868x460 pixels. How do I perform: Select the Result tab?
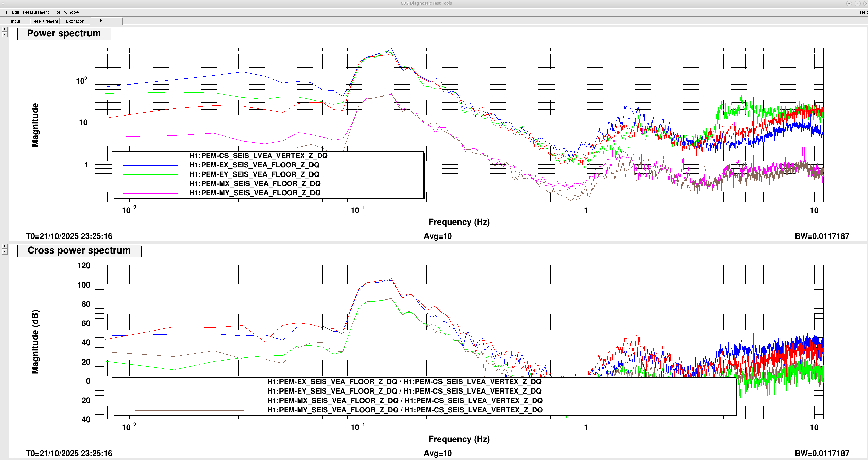tap(106, 21)
